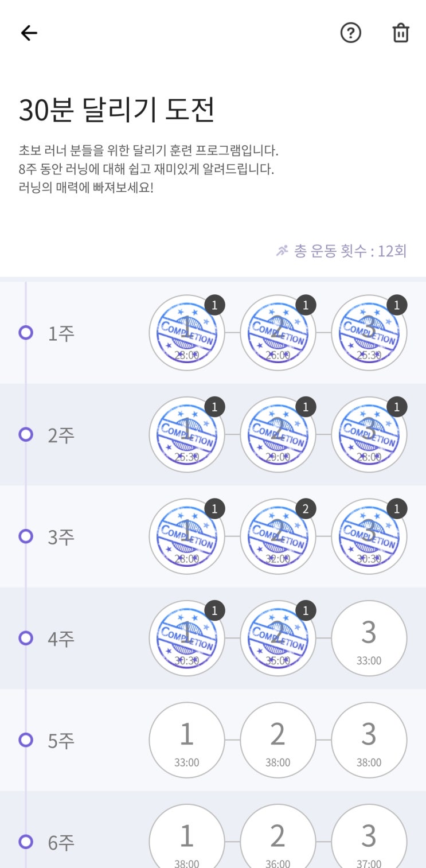The image size is (426, 868).
Task: Tap the back arrow icon
Action: [x=29, y=33]
